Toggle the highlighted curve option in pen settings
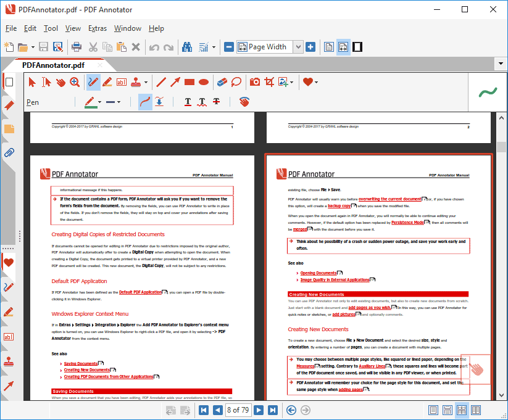Viewport: 508px width, 420px height. (x=145, y=102)
